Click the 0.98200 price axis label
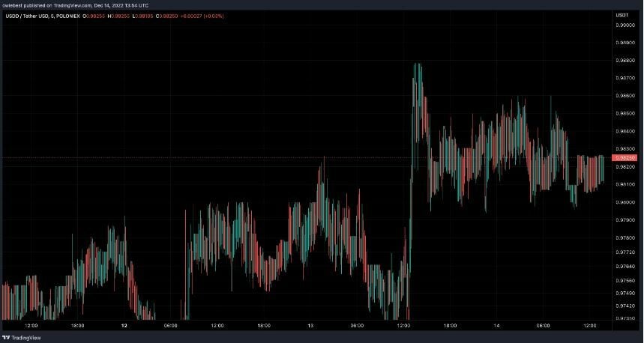The image size is (644, 343). [625, 166]
